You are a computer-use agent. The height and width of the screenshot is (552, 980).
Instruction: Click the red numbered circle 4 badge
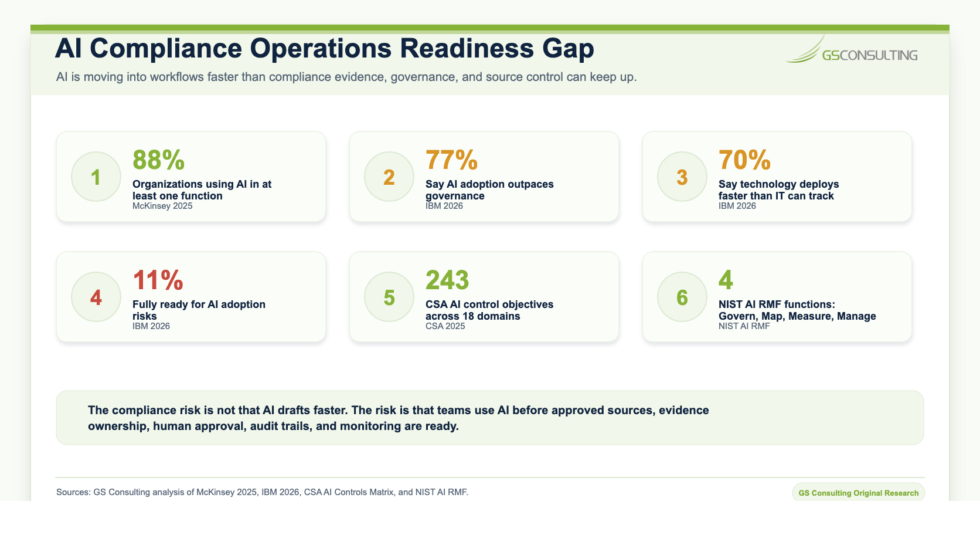(x=96, y=297)
